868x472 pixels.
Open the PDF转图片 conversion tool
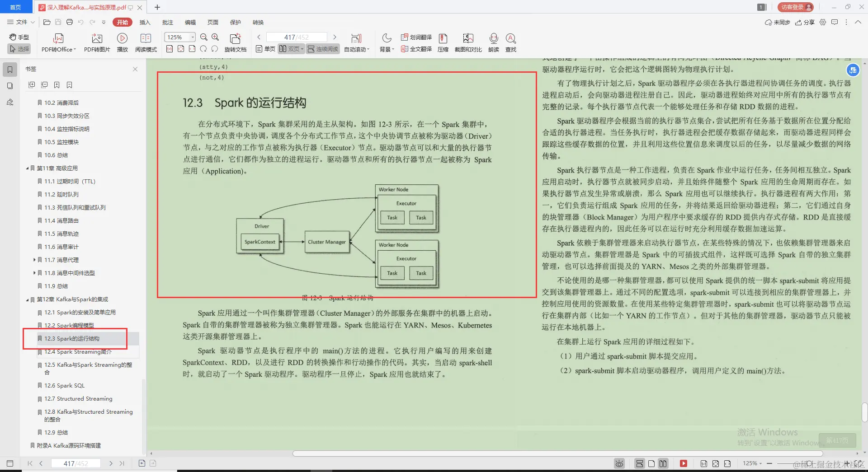point(96,42)
